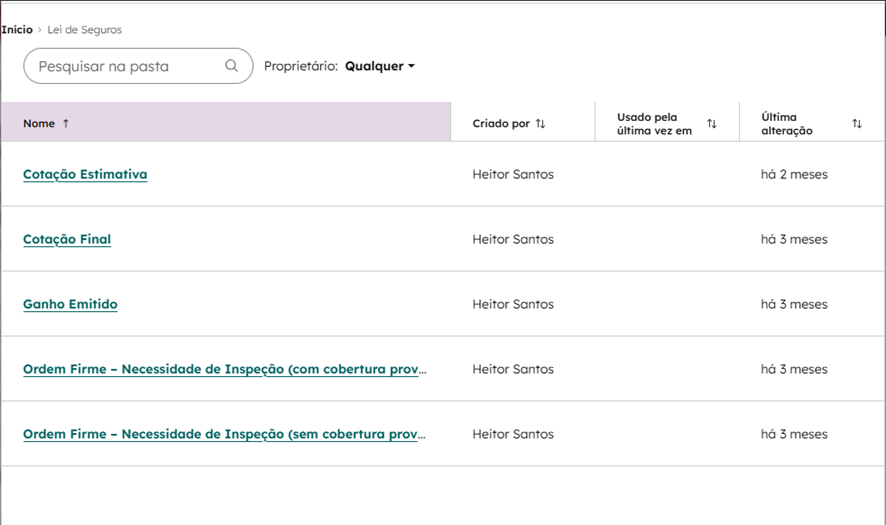Click Heitor Santos in the Ganho Emitido row
The height and width of the screenshot is (525, 886).
[x=513, y=304]
